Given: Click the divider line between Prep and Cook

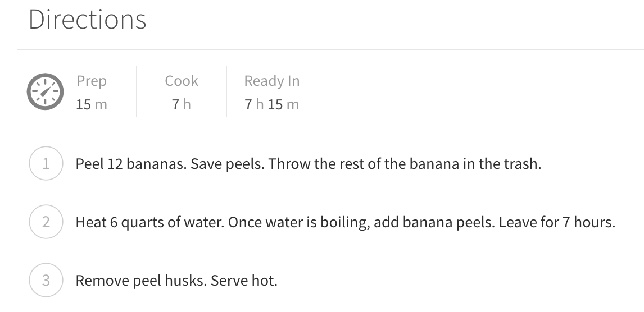Looking at the screenshot, I should [137, 91].
